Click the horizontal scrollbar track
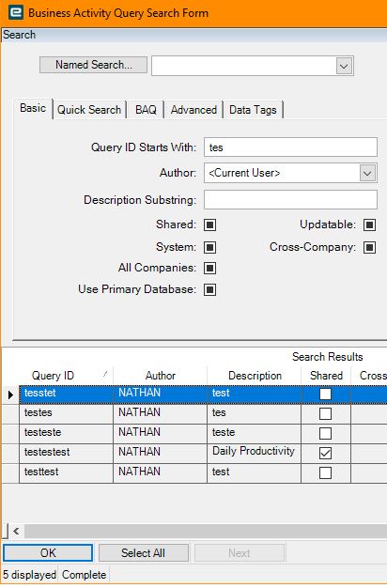The height and width of the screenshot is (588, 387). (x=206, y=531)
